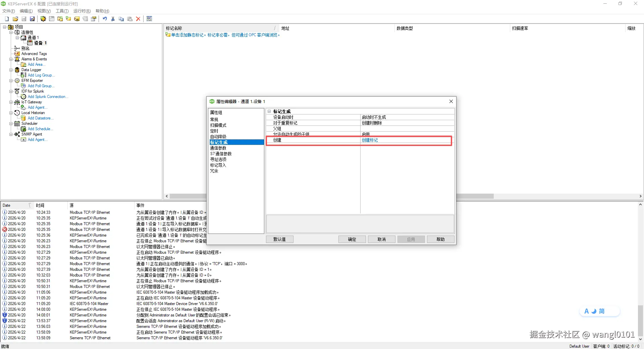Click the Scheduler calendar icon
This screenshot has width=644, height=349.
17,123
